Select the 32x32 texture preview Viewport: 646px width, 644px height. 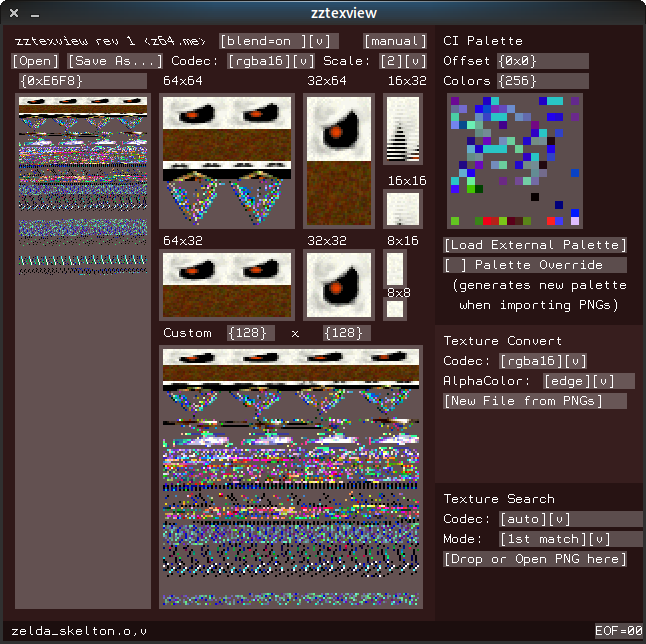point(339,285)
